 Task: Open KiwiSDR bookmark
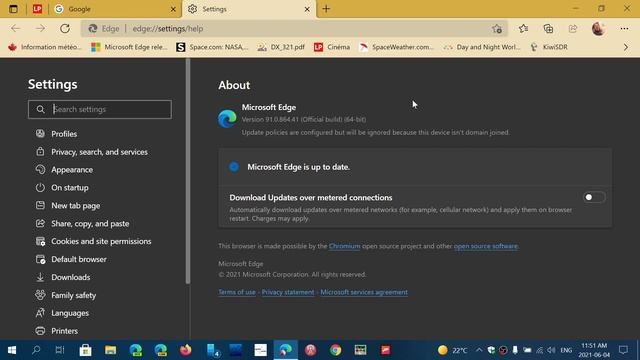pyautogui.click(x=549, y=47)
